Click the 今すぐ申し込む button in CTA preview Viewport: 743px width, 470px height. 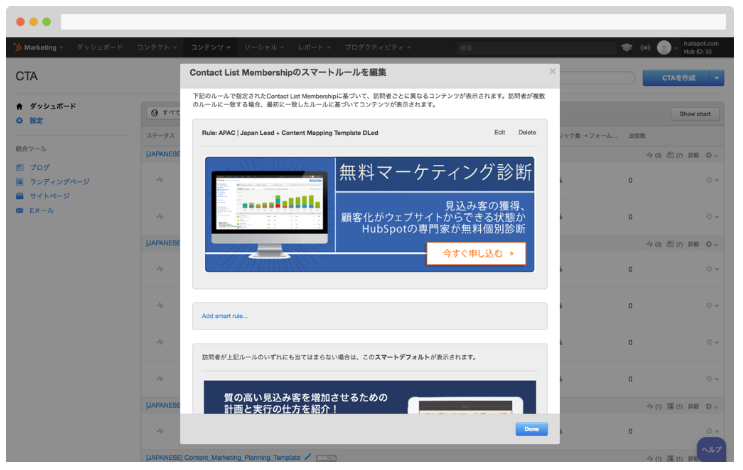point(476,253)
